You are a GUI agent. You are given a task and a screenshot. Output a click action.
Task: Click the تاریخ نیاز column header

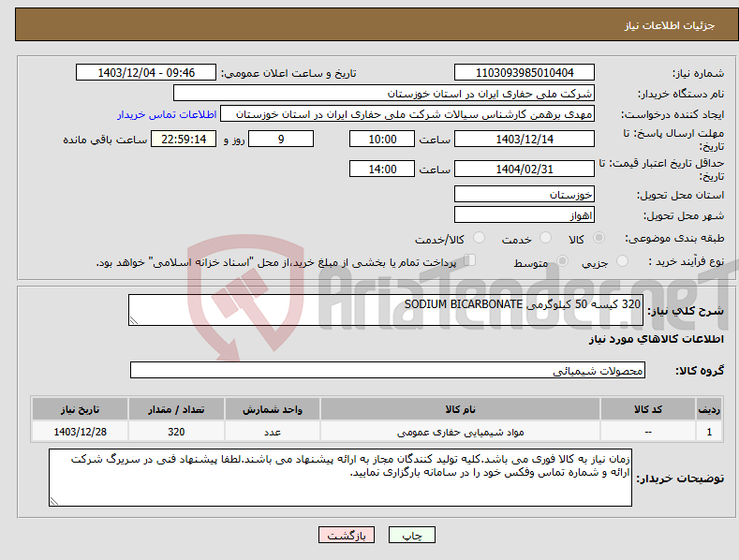pyautogui.click(x=80, y=409)
